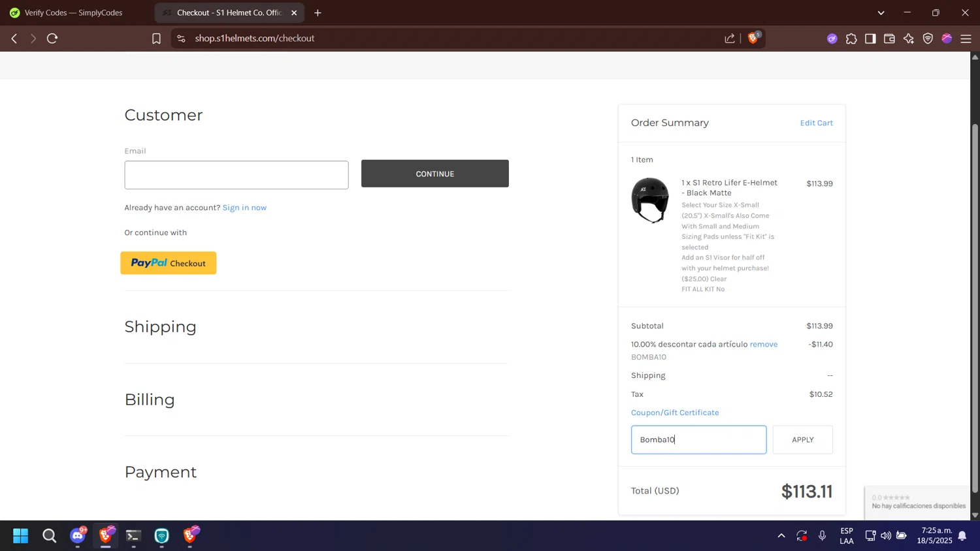Click the S1 Retro Lifer E-Helmet item name
Screen dimensions: 980x551
click(729, 187)
